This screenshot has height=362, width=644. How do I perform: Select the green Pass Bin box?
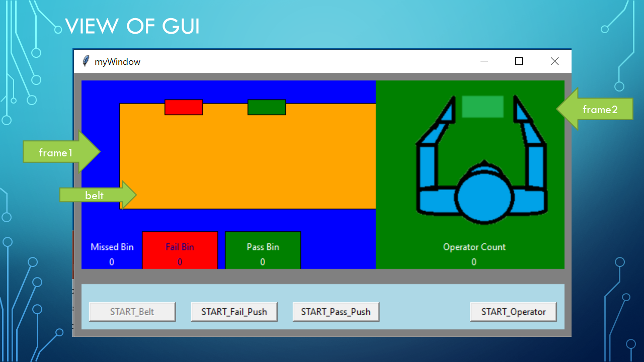point(263,250)
